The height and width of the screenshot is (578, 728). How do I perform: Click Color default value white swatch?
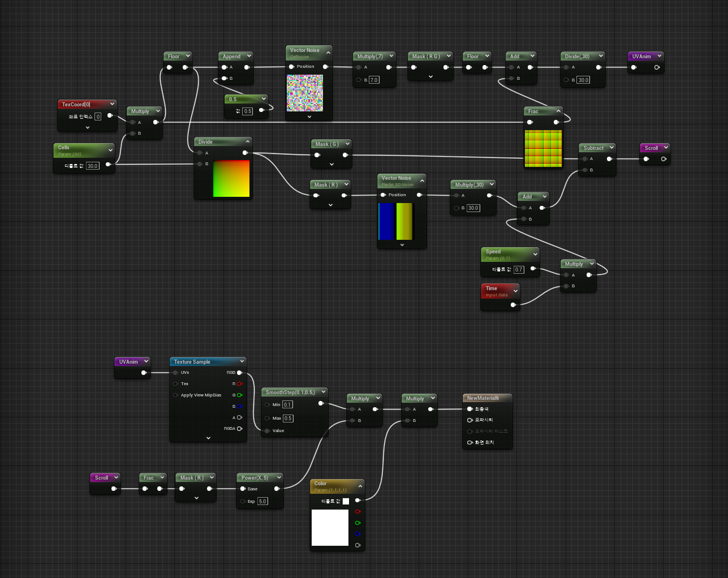346,501
